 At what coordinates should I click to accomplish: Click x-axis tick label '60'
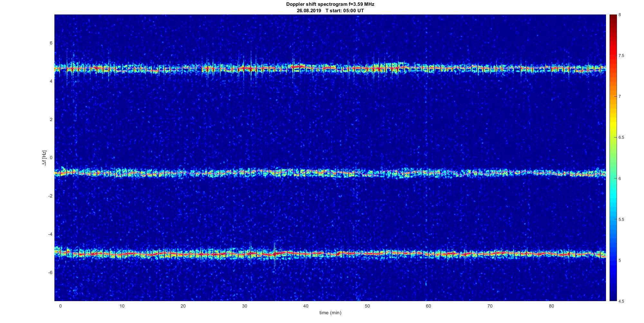(x=429, y=306)
